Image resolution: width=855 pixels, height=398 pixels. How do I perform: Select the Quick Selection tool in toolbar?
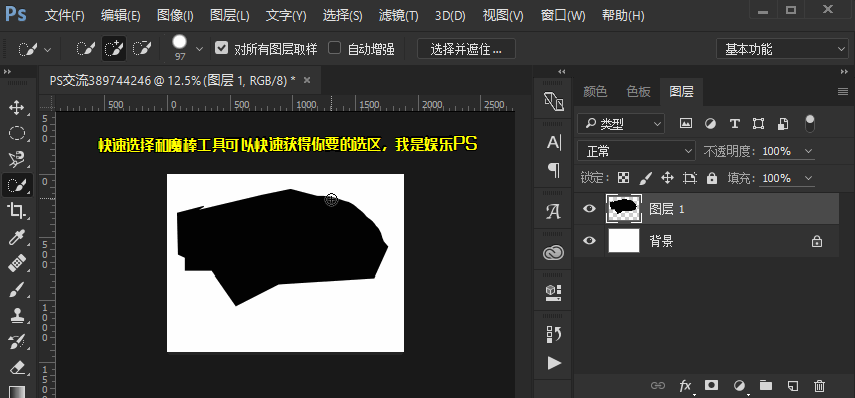[17, 186]
